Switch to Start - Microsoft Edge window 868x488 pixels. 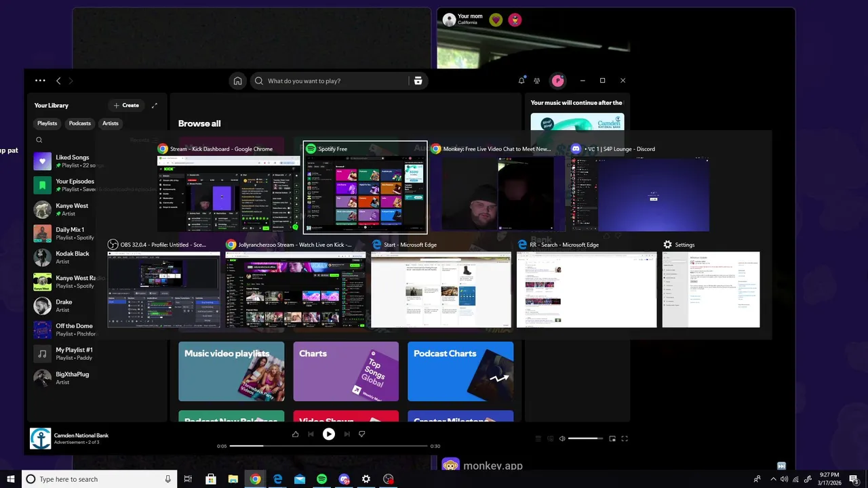tap(441, 283)
